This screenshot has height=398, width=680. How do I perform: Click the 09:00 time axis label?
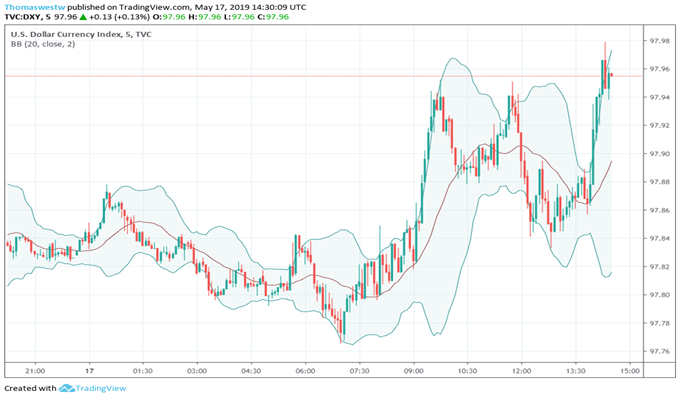pos(413,371)
